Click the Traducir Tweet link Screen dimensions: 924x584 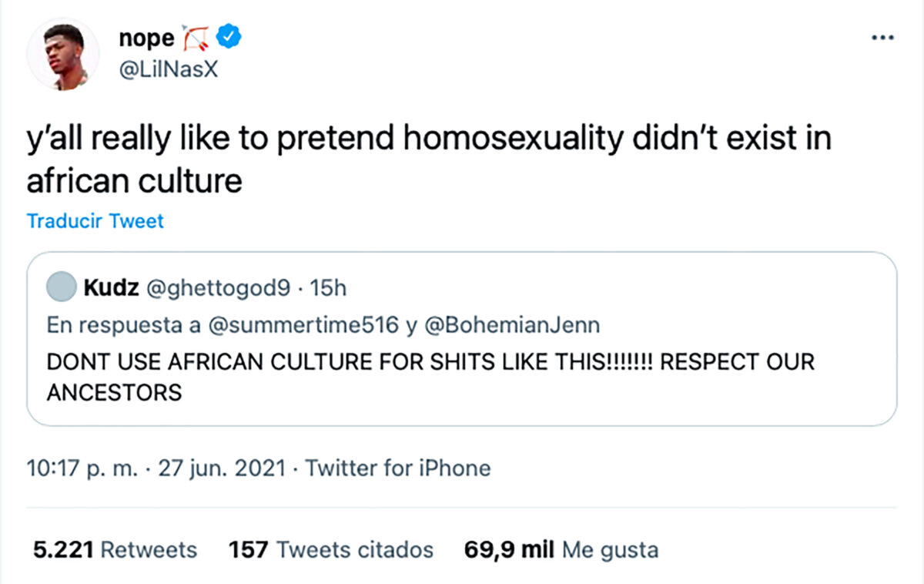[x=95, y=221]
